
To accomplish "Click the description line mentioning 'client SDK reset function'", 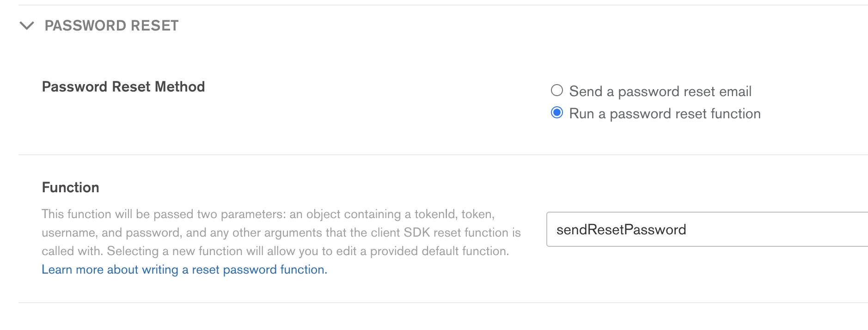I will (x=281, y=232).
